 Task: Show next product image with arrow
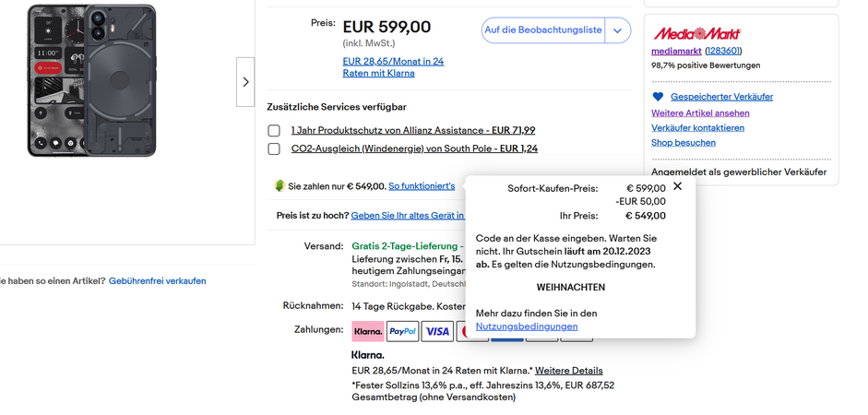tap(245, 82)
